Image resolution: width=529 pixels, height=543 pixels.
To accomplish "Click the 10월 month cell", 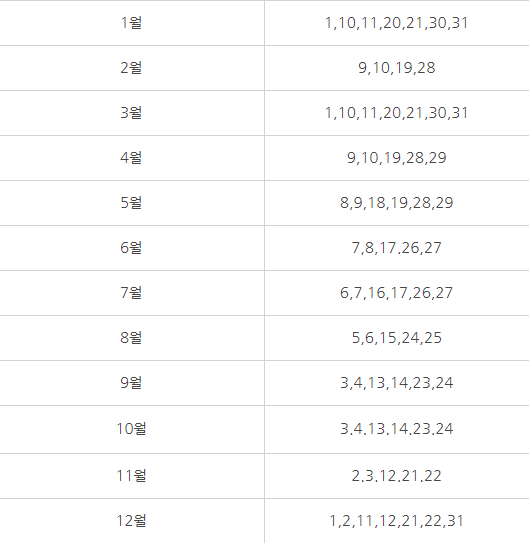I will pyautogui.click(x=131, y=429).
